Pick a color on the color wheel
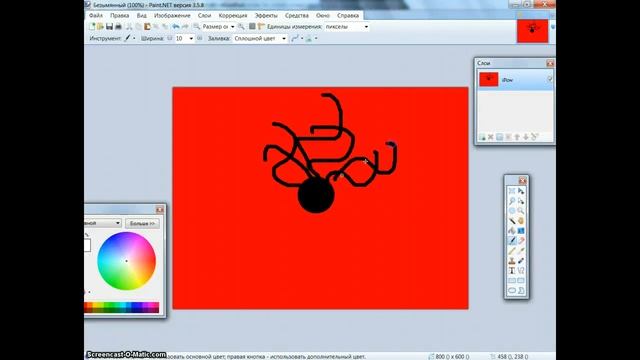The height and width of the screenshot is (360, 640). click(x=127, y=261)
